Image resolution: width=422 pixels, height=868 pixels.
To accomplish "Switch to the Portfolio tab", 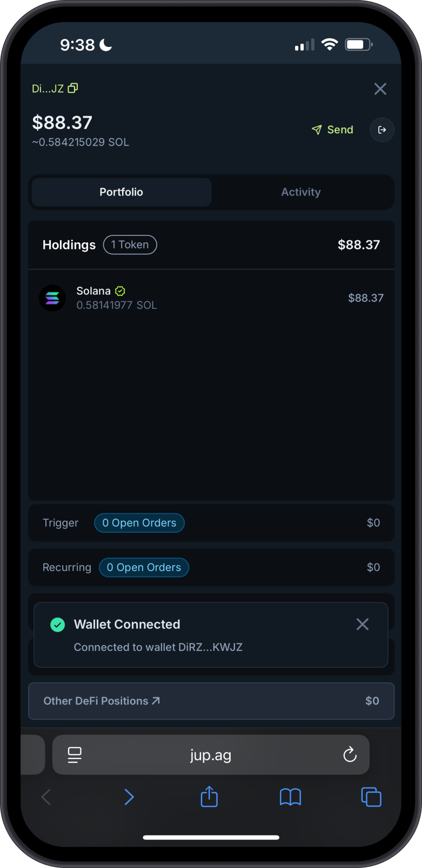I will pos(122,192).
